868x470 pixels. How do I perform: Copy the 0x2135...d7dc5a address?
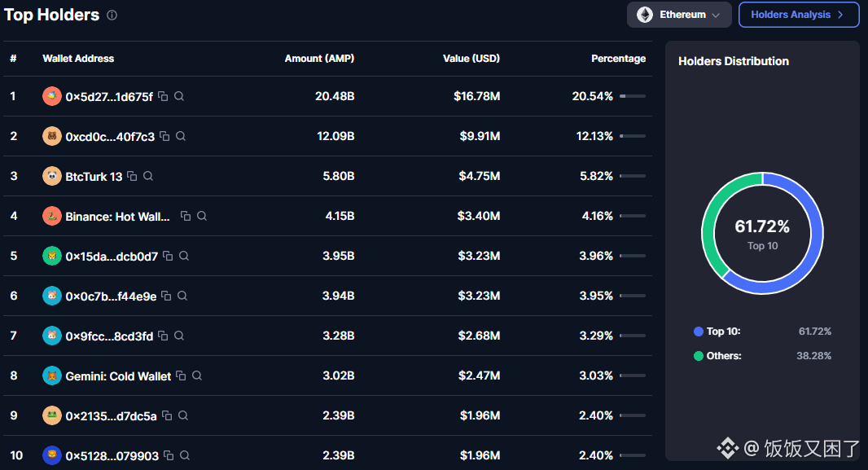click(167, 415)
